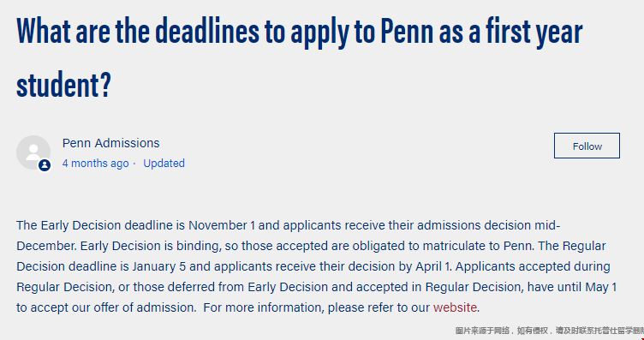Click the blue user badge on avatar
Screen dimensions: 644x340
[x=45, y=165]
